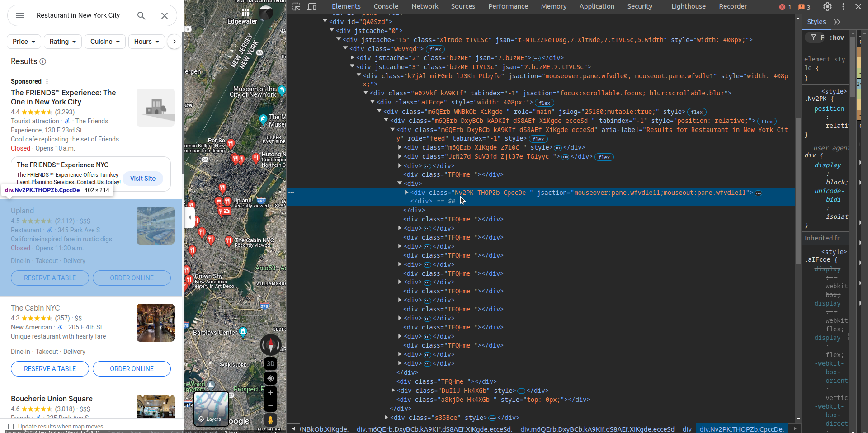Expand the selected Nv2PK THOPZb CpccDe node
868x433 pixels.
(406, 193)
